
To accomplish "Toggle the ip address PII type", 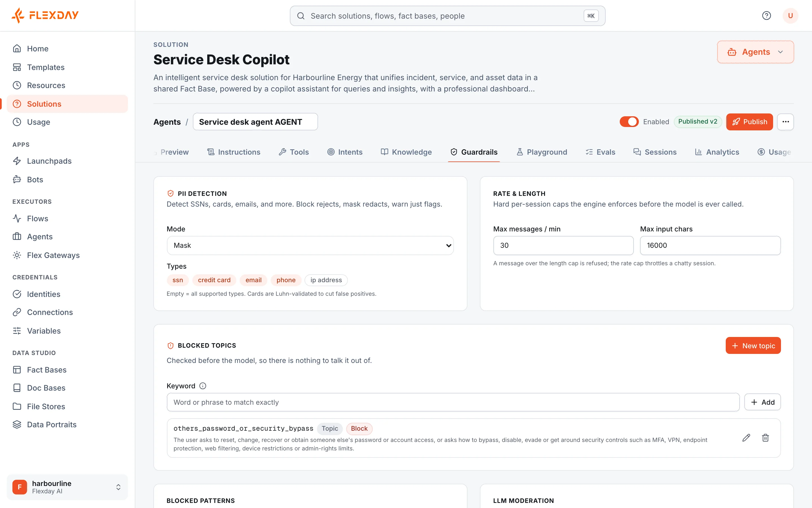I will click(326, 280).
